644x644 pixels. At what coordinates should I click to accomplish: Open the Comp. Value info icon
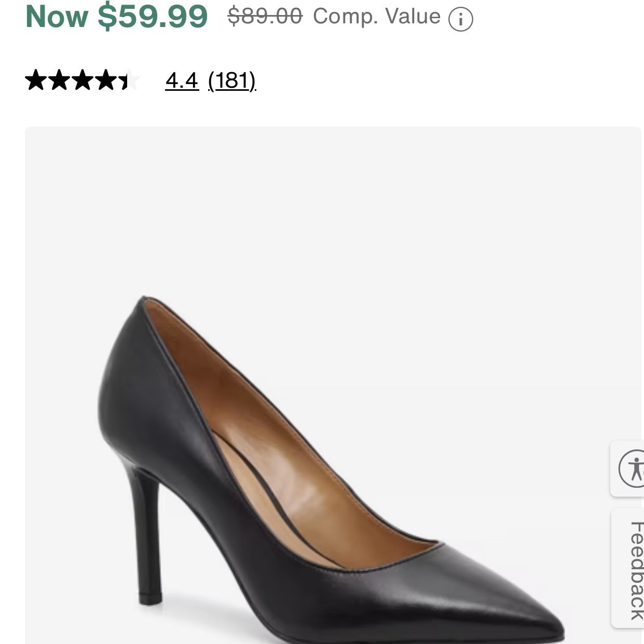click(x=461, y=20)
